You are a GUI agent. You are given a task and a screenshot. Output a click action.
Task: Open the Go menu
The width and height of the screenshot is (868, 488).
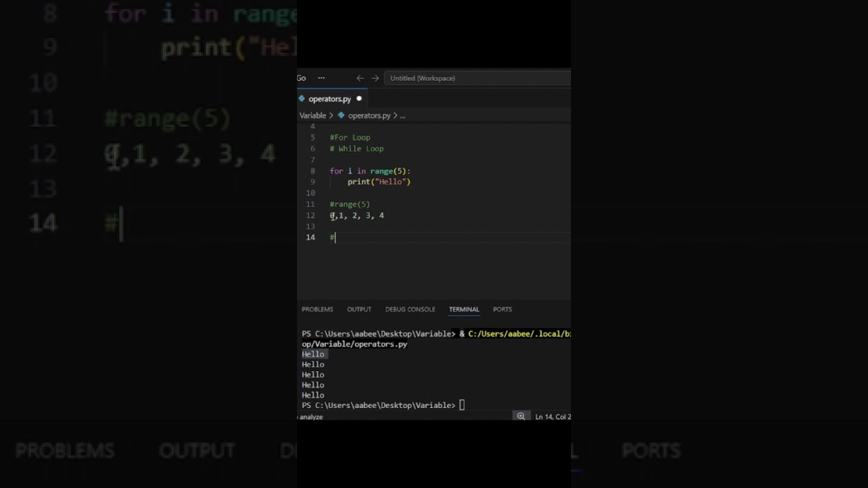click(x=301, y=78)
